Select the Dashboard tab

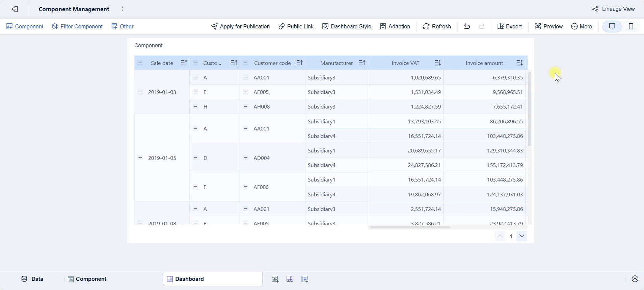click(x=213, y=279)
